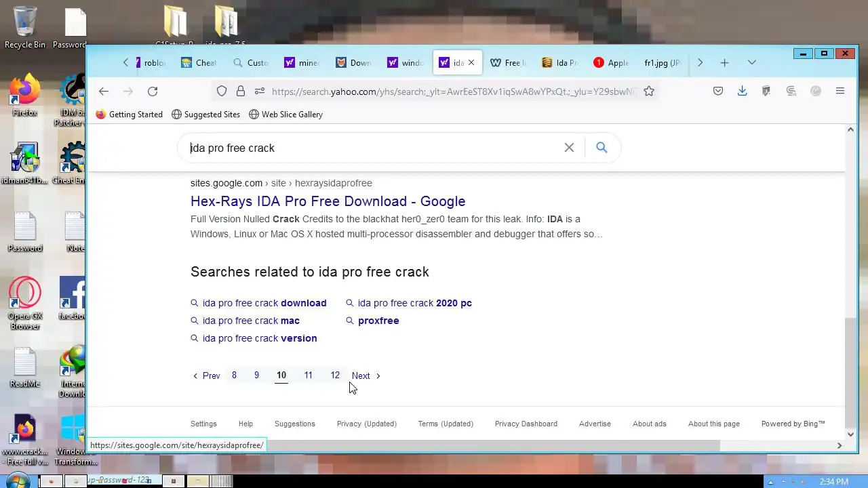Open Getting Started bookmark

click(129, 115)
